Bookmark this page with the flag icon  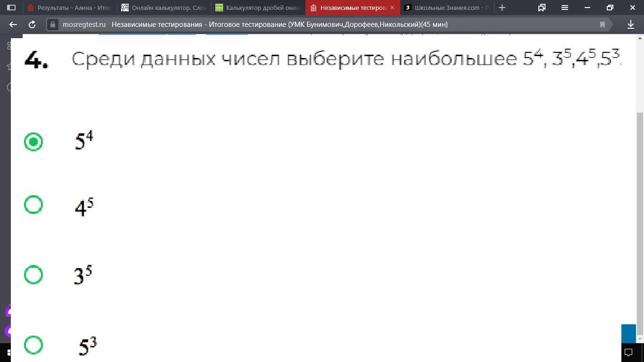point(602,25)
